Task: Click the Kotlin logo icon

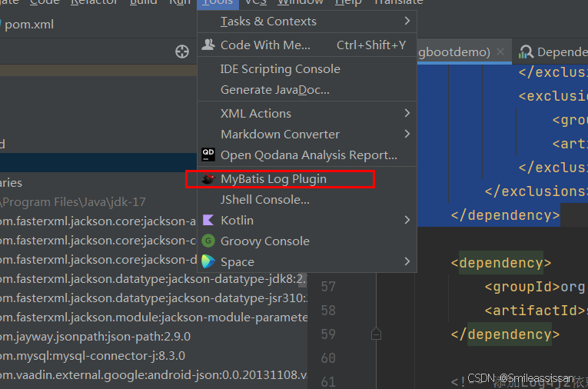Action: point(208,220)
